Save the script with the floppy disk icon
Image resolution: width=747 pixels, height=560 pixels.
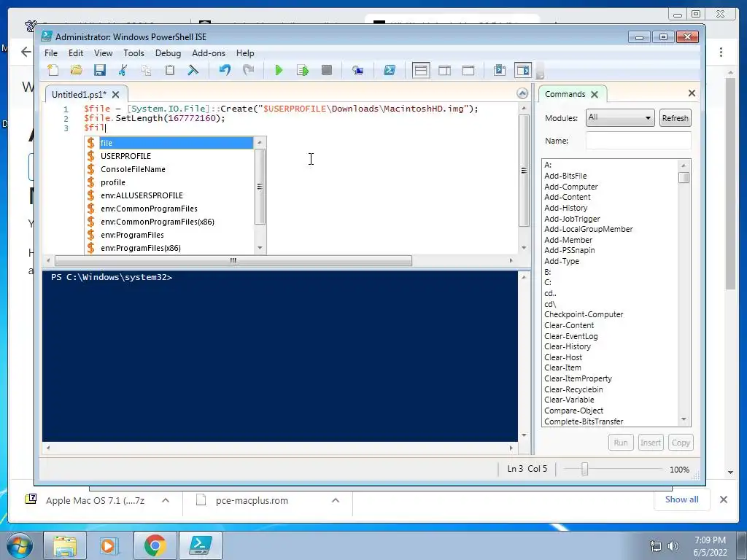click(x=99, y=71)
